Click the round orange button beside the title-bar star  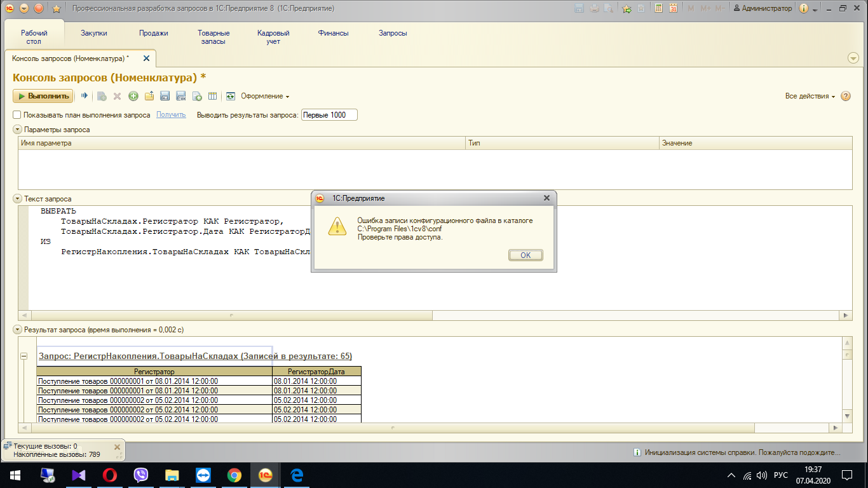tap(38, 8)
